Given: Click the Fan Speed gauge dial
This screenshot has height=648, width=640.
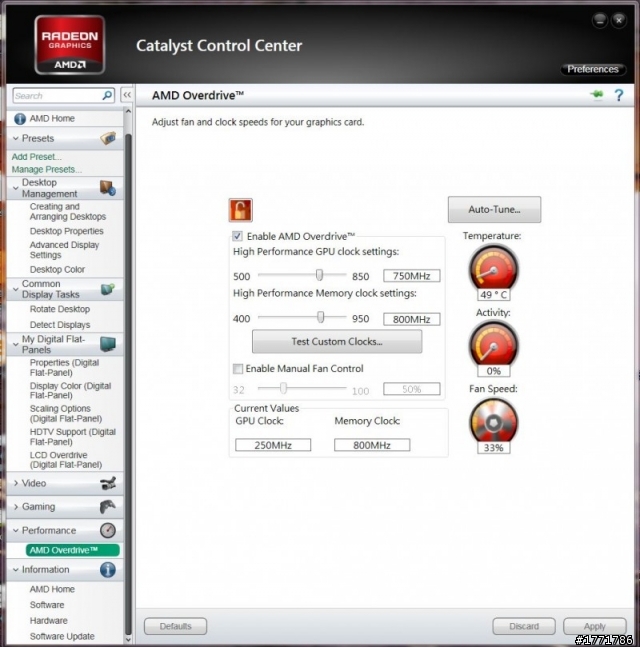Looking at the screenshot, I should point(493,422).
